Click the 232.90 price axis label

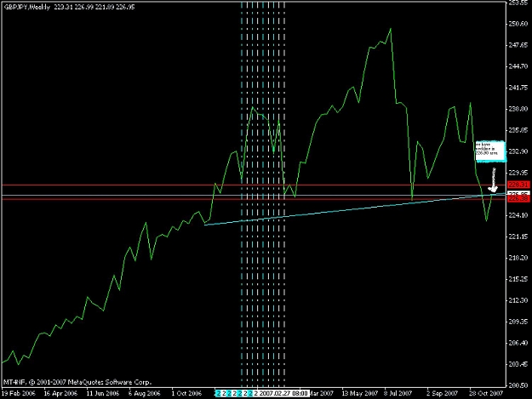click(518, 151)
